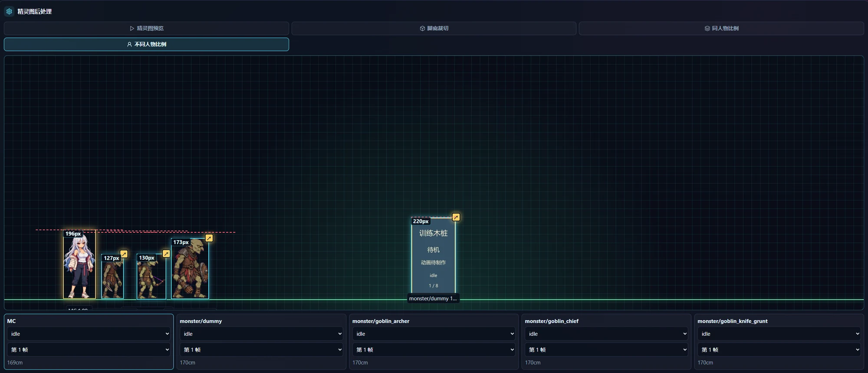Open the monster/goblin_chief animation dropdown
Viewport: 868px width, 373px height.
point(606,334)
